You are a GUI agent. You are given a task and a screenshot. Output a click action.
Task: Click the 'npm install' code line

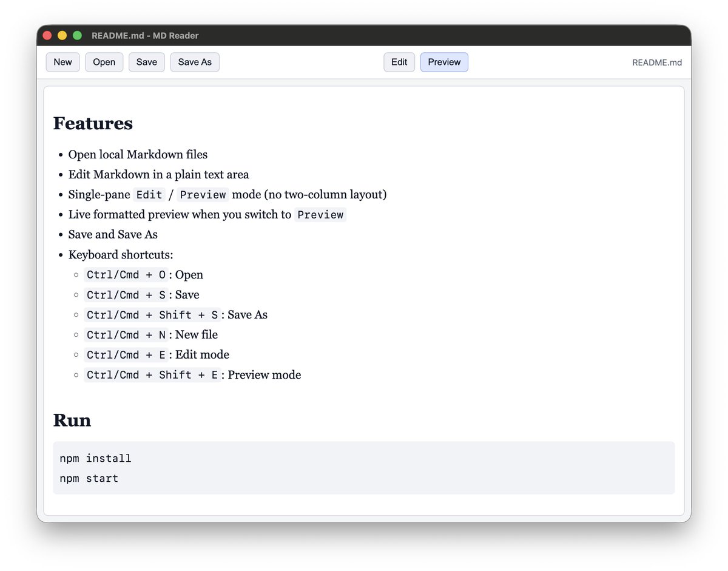(95, 458)
